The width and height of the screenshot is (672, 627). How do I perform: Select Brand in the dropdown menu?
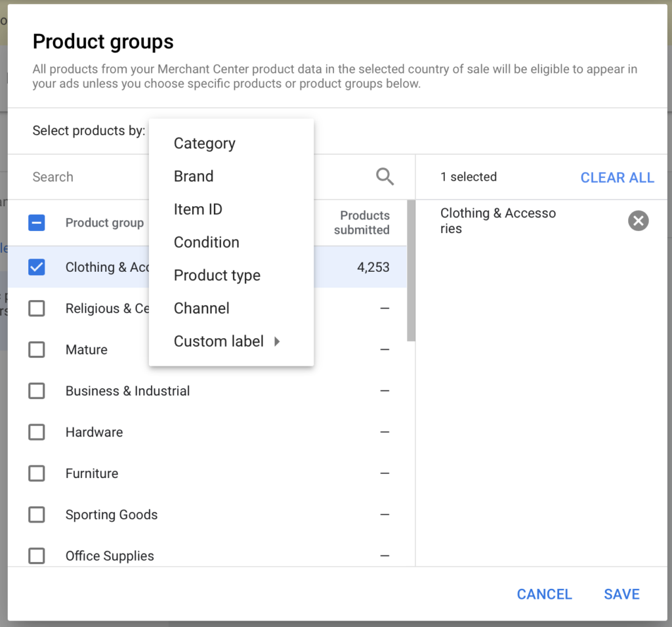click(x=232, y=176)
